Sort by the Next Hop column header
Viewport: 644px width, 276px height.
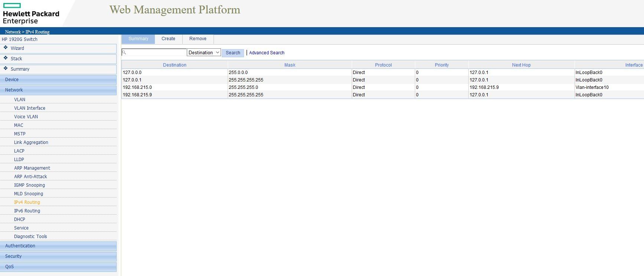click(521, 65)
